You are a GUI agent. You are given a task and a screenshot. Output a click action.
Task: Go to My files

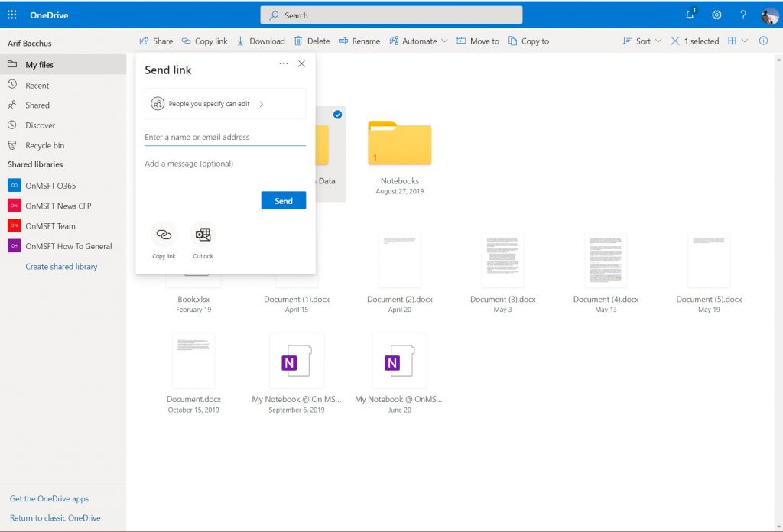point(63,64)
